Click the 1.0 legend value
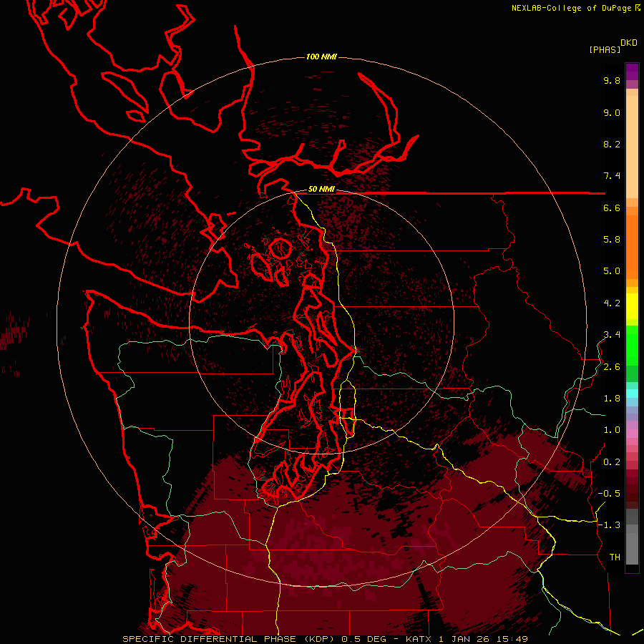 pos(612,430)
